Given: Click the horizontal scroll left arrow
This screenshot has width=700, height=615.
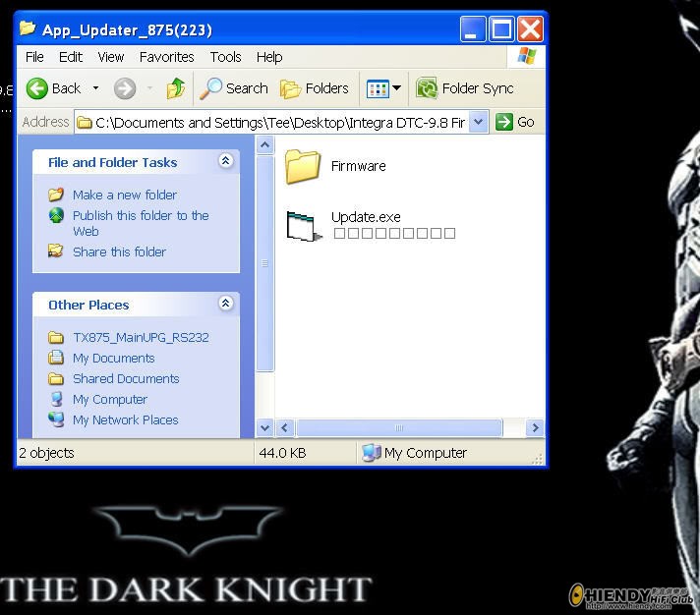Looking at the screenshot, I should coord(284,428).
